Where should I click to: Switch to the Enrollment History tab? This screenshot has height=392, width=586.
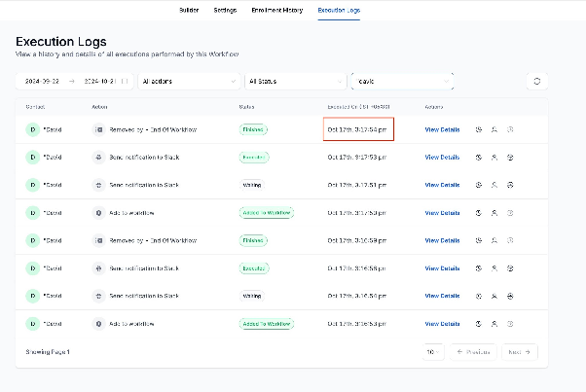click(276, 10)
